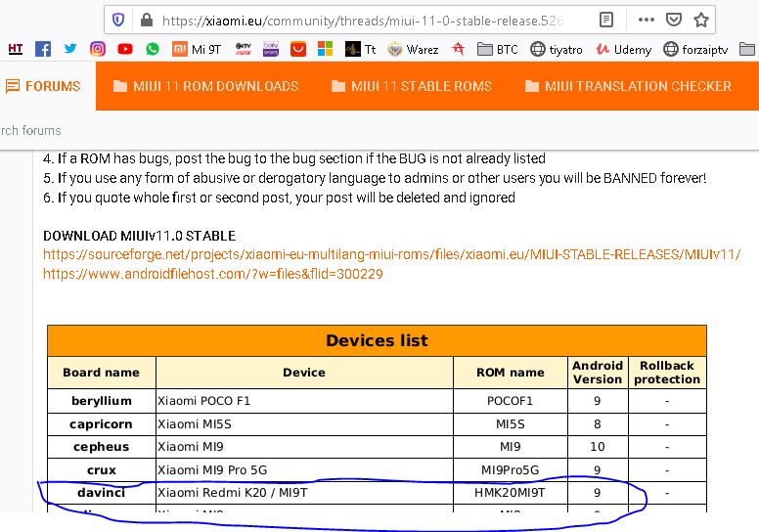
Task: Select the crux board name cell
Action: pos(101,470)
